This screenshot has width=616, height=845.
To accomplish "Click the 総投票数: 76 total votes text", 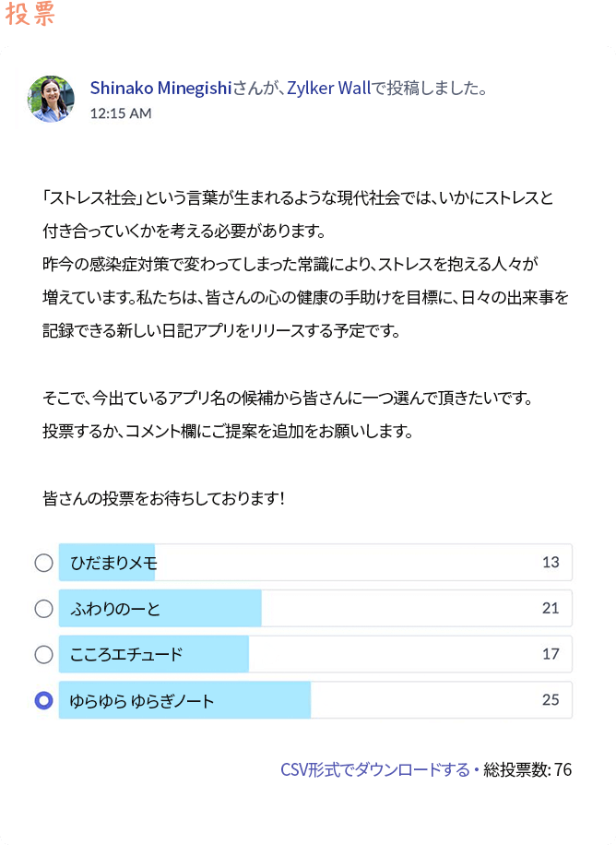I will 527,769.
